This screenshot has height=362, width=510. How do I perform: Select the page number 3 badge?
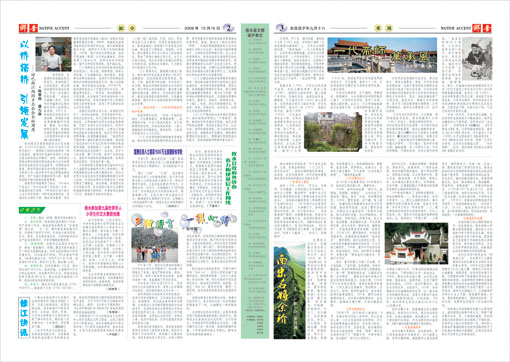281,28
